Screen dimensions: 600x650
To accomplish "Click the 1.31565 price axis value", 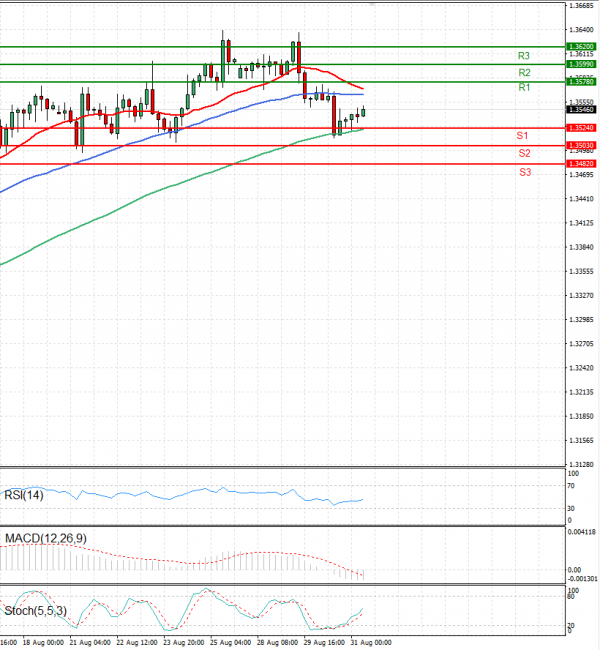I will 582,441.
